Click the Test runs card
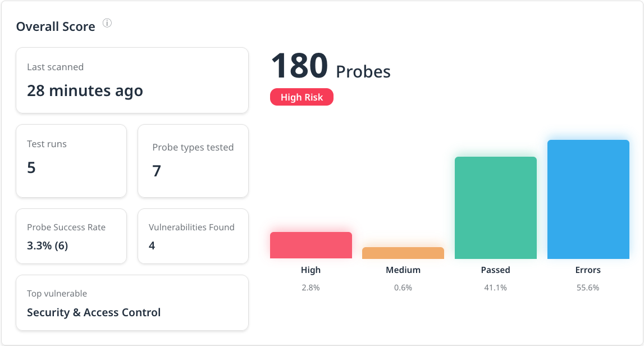Image resolution: width=644 pixels, height=346 pixels. tap(71, 161)
